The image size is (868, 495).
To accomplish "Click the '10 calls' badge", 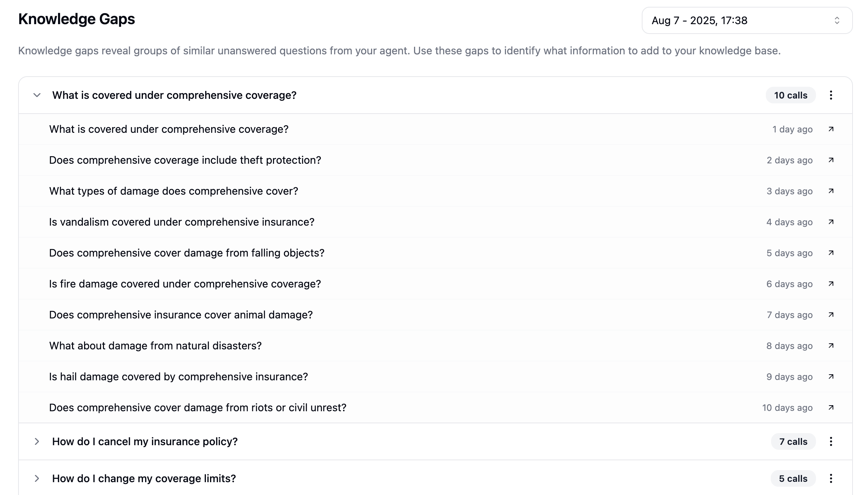I will click(x=790, y=95).
